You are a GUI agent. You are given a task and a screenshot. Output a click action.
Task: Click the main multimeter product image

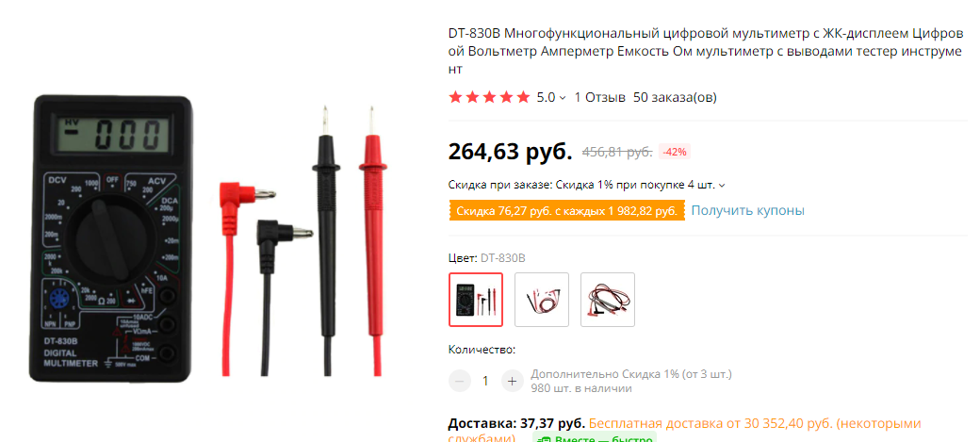coord(110,238)
